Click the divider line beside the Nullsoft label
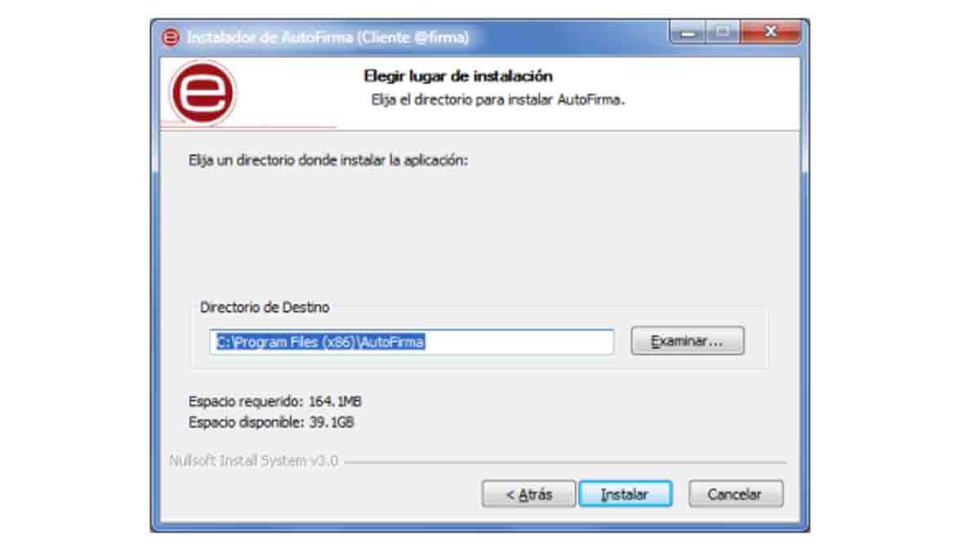The image size is (980, 551). [x=565, y=463]
